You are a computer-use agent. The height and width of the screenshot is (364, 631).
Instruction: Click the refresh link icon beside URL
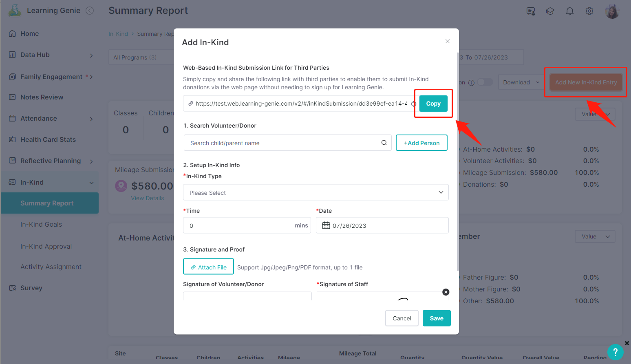pos(413,104)
